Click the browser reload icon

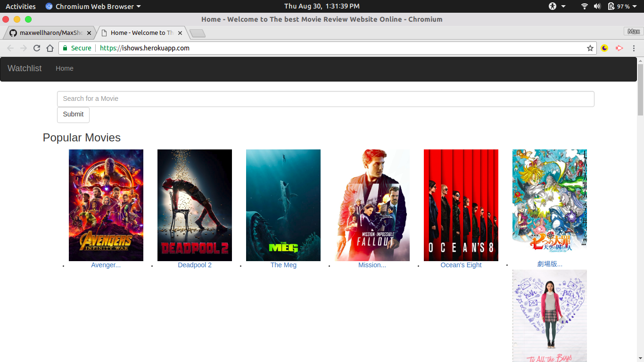37,48
